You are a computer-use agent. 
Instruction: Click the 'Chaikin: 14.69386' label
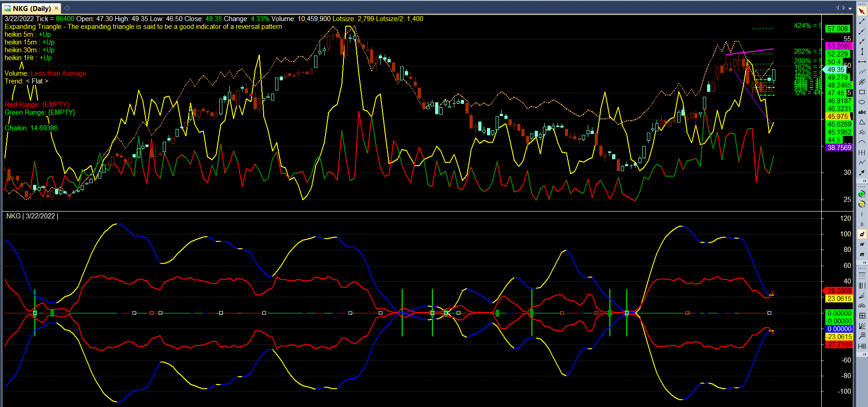point(31,128)
